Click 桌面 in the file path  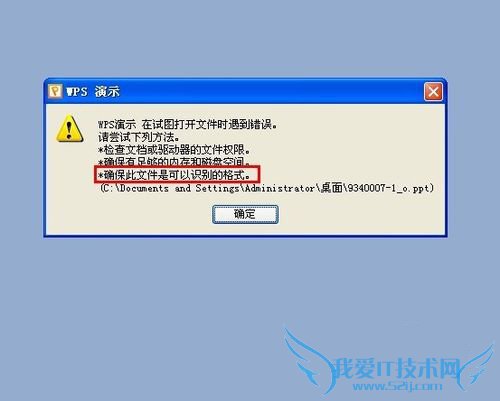click(332, 188)
